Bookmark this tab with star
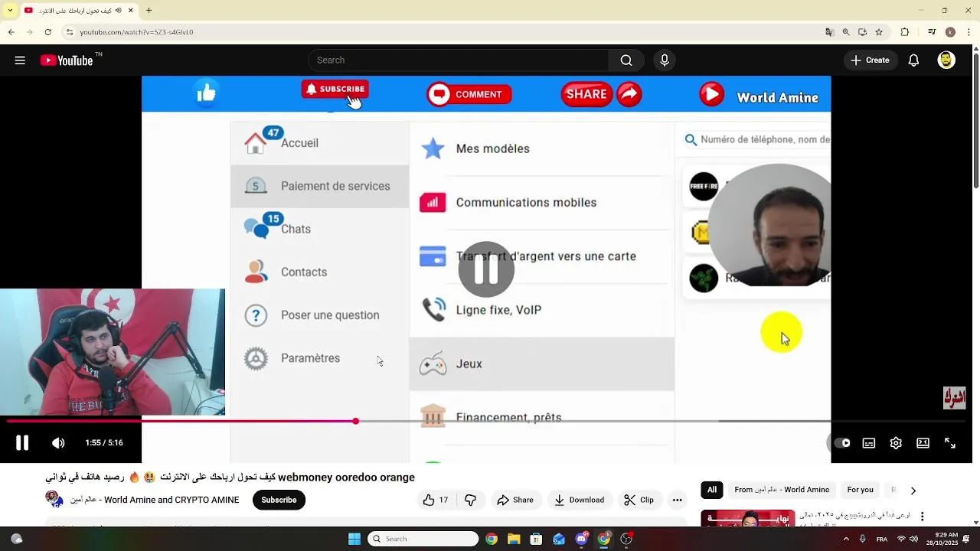 pos(879,32)
